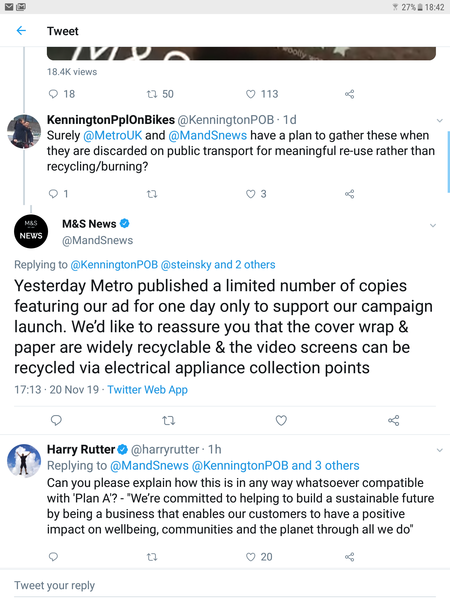Share the KenningtonPplOnBikes tweet
This screenshot has width=450, height=600.
(x=349, y=194)
